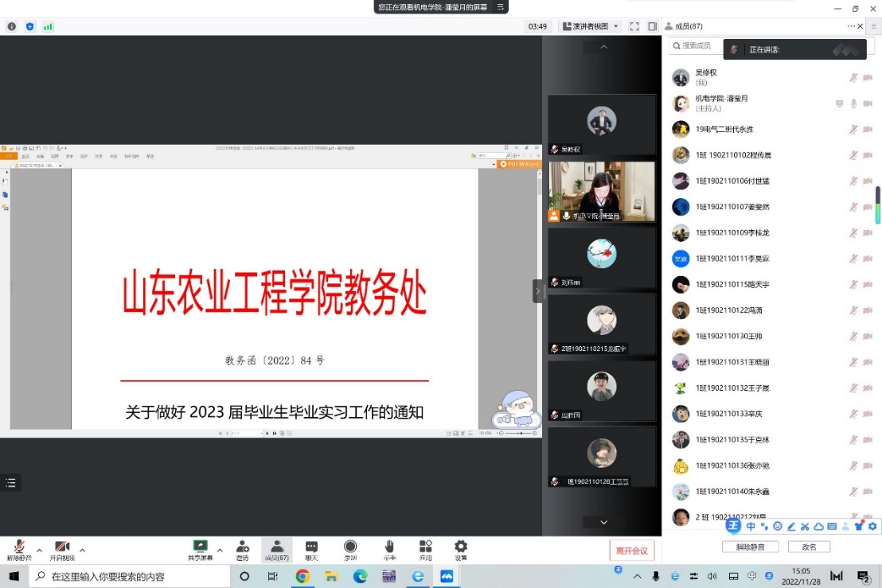Open meeting Settings gear icon

point(461,549)
